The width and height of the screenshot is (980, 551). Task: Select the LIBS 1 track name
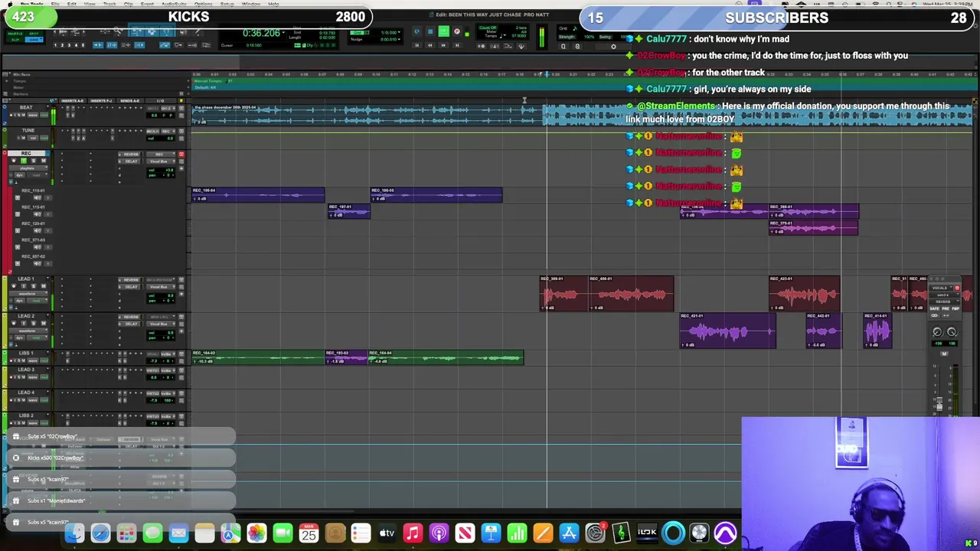click(x=26, y=353)
